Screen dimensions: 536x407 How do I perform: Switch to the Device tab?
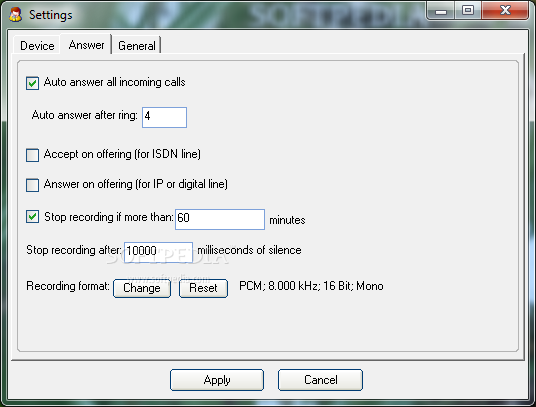(37, 45)
